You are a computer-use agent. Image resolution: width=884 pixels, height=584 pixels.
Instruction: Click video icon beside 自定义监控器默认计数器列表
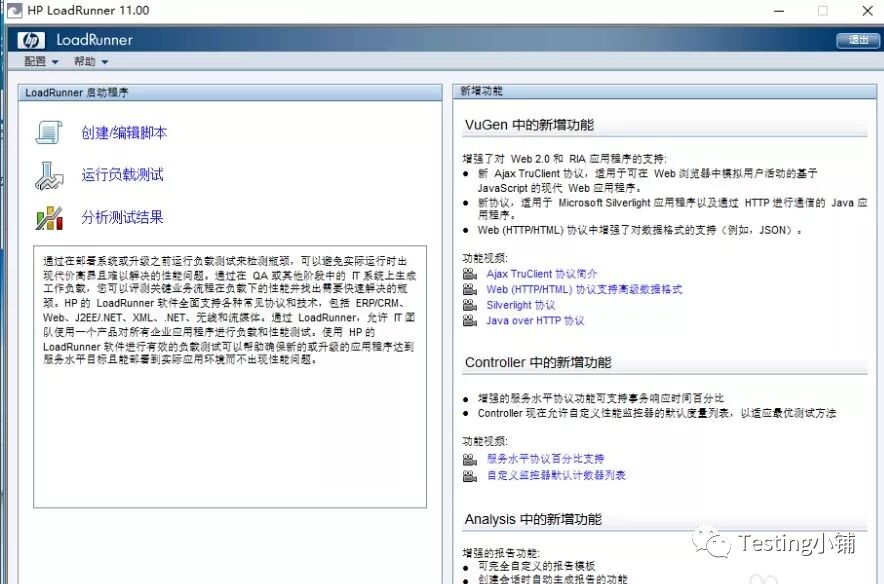point(470,476)
